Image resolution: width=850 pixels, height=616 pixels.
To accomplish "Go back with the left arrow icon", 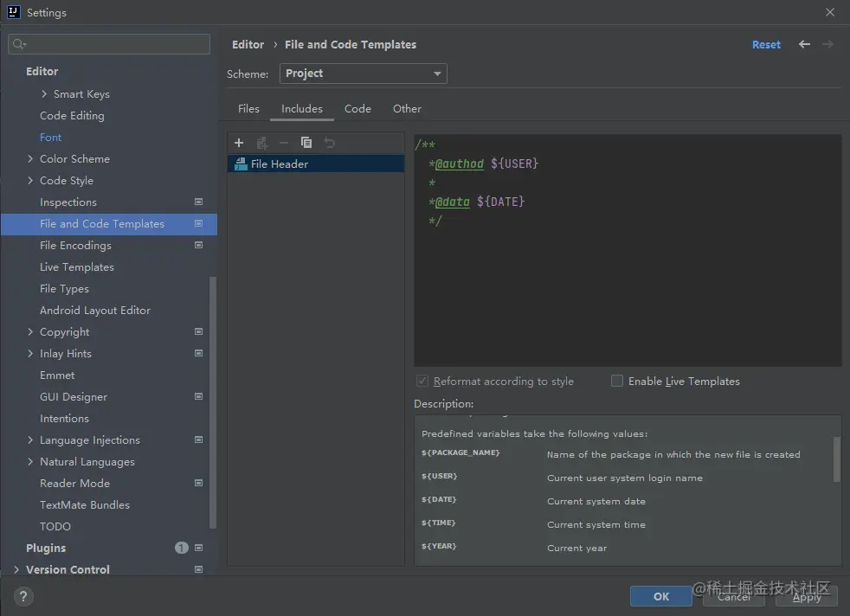I will pos(804,44).
